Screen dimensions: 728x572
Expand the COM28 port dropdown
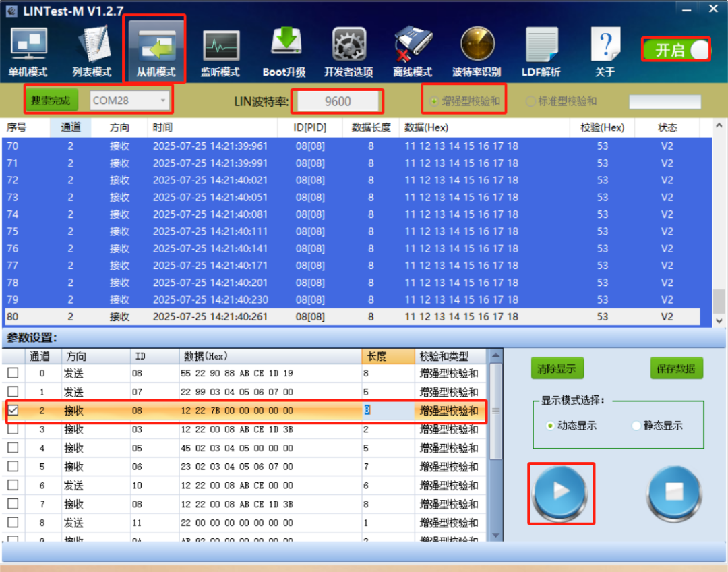[x=162, y=101]
